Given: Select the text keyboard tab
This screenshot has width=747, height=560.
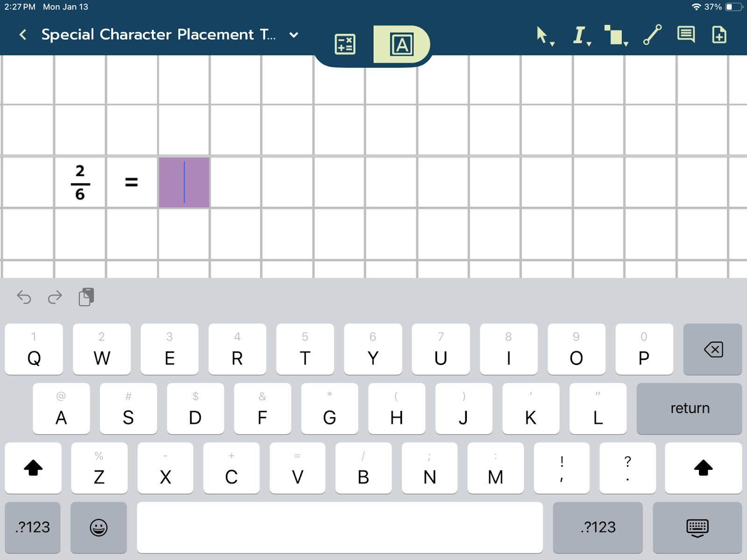Looking at the screenshot, I should click(402, 44).
